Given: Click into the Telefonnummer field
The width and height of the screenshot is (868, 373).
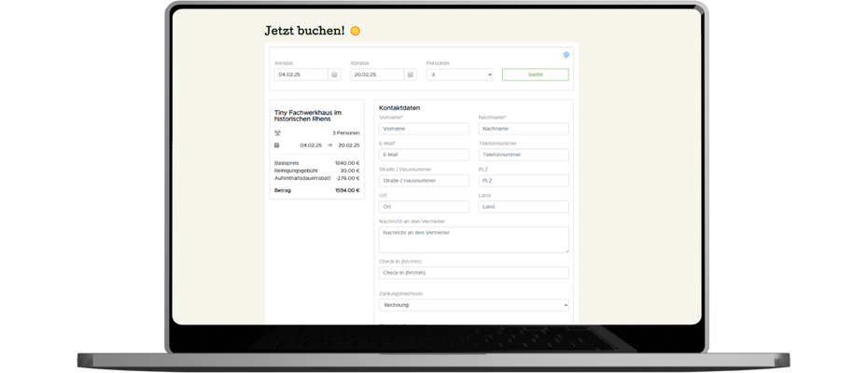Looking at the screenshot, I should [x=524, y=155].
